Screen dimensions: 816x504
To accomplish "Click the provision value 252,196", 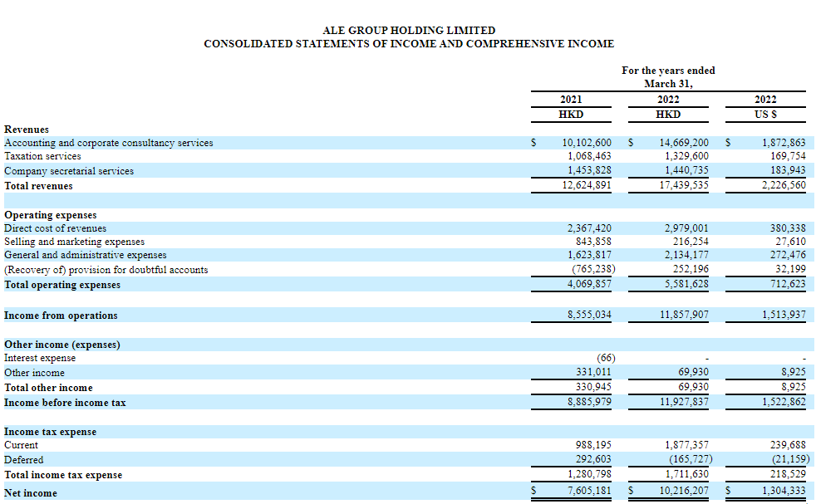I will tap(691, 269).
